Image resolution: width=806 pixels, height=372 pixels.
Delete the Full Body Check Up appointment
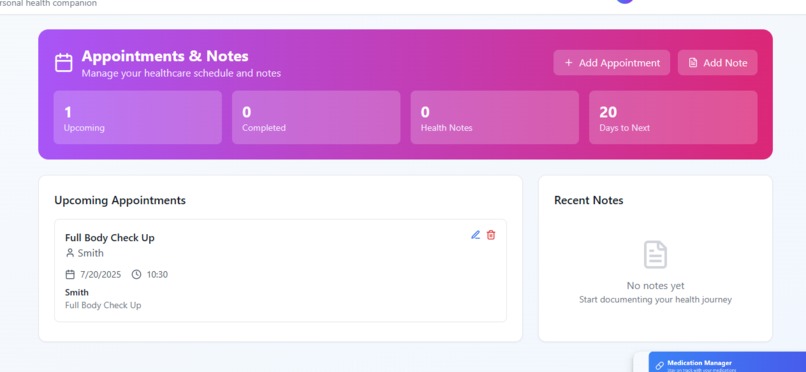(x=491, y=235)
